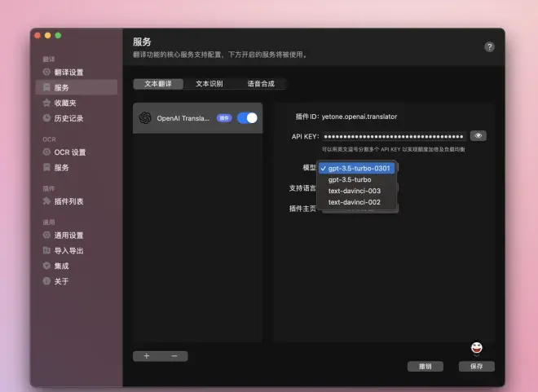Choose gpt-3.5-turbo-0301 model option
This screenshot has height=392, width=538.
click(357, 169)
